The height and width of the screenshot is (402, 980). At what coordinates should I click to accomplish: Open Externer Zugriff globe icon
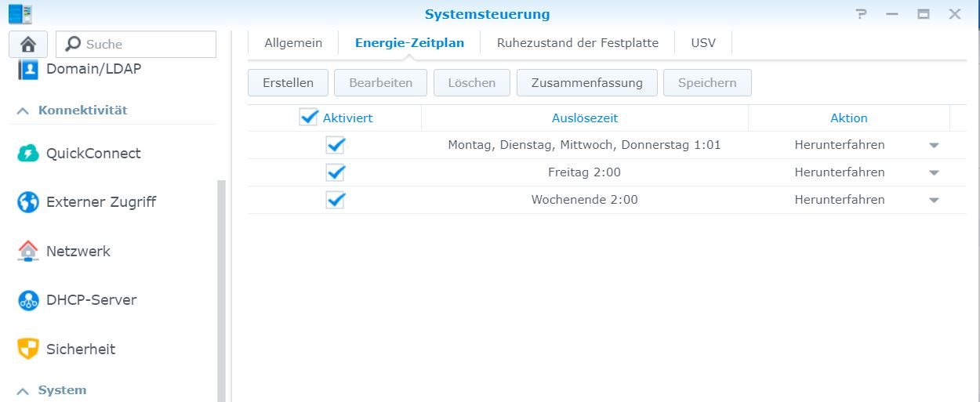click(28, 202)
